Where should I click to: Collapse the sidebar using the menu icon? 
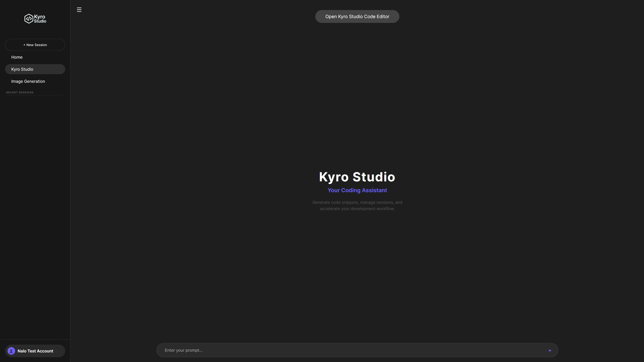click(x=79, y=10)
